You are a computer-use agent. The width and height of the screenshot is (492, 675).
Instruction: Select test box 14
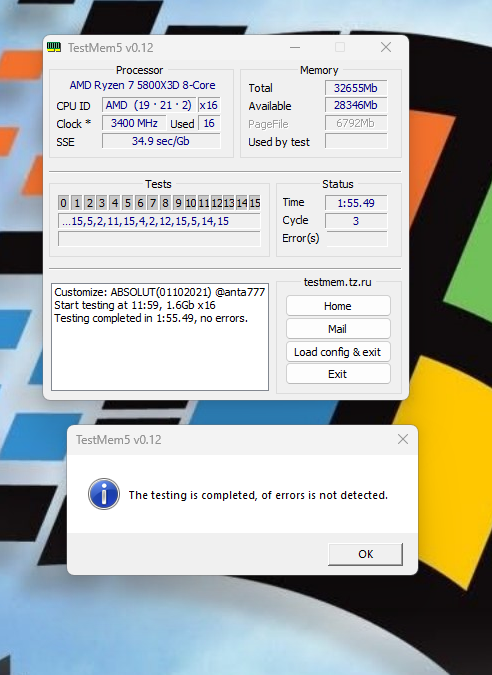(242, 203)
